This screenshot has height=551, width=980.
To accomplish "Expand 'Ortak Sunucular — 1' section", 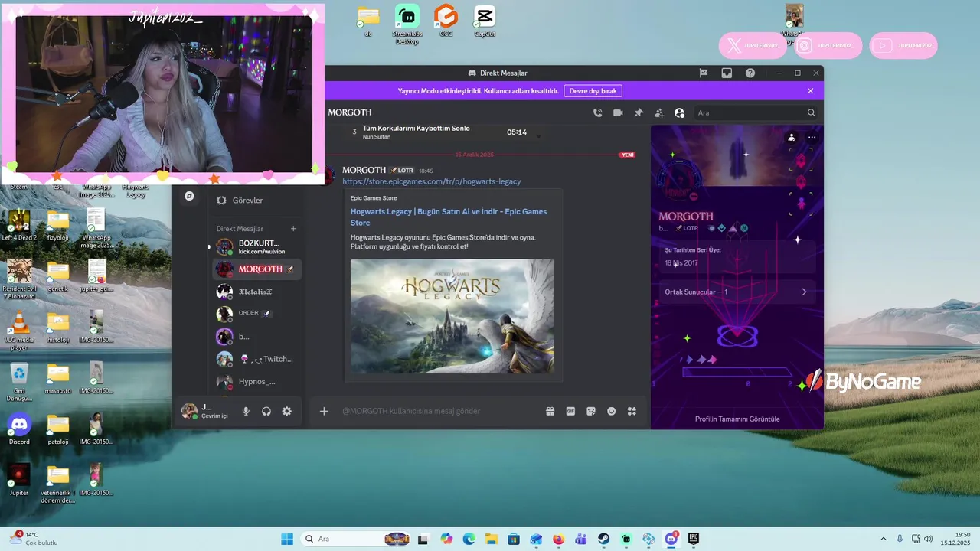I will (x=737, y=292).
